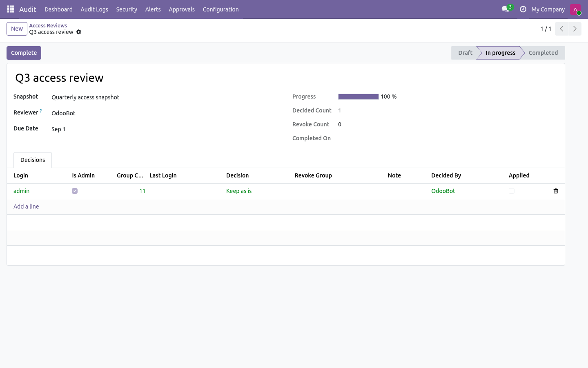Image resolution: width=588 pixels, height=368 pixels.
Task: Open the activities clock icon
Action: tap(523, 9)
